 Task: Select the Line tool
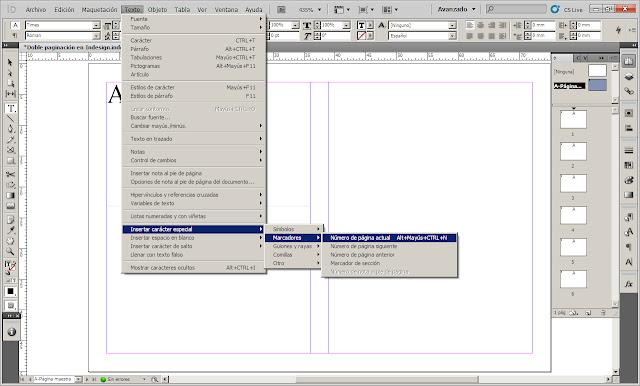click(11, 119)
